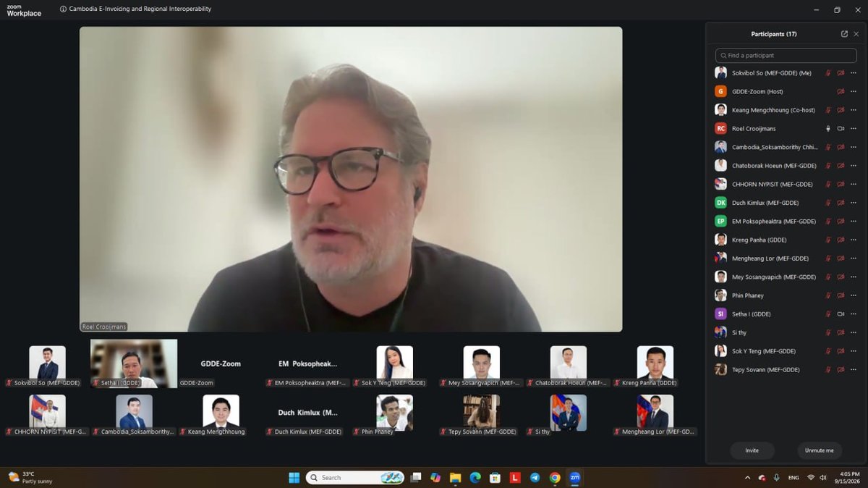Show hidden system tray icons
The image size is (868, 488).
(747, 478)
